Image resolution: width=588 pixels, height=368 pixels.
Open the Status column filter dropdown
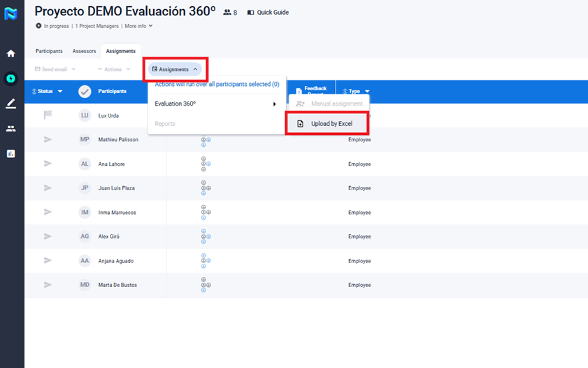point(60,91)
